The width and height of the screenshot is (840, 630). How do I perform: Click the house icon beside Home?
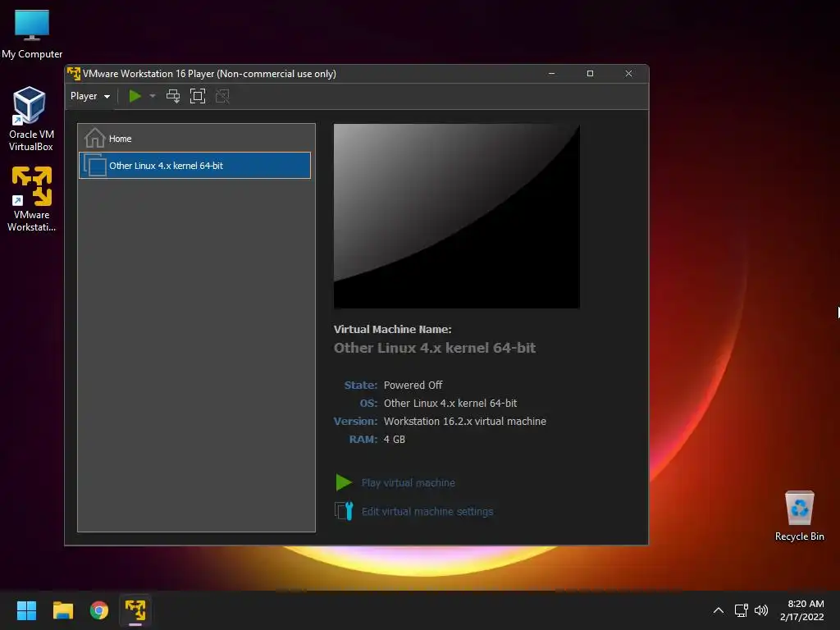coord(94,138)
